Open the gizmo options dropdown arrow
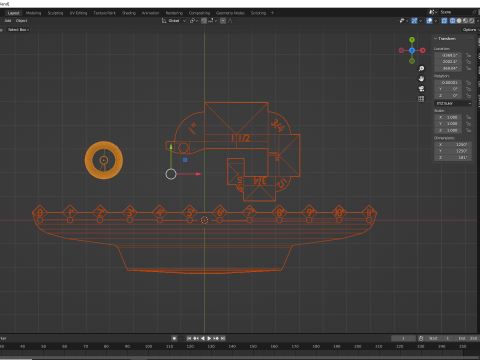This screenshot has height=360, width=480. pyautogui.click(x=420, y=21)
